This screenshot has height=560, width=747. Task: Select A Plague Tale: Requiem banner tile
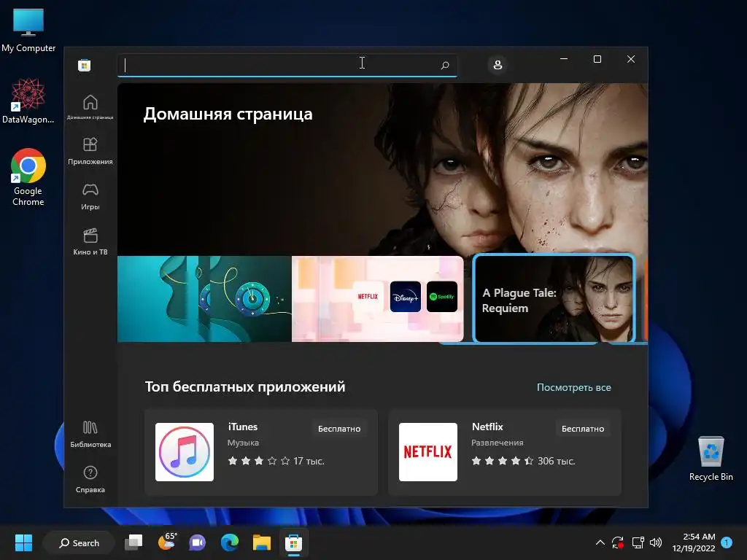click(554, 299)
